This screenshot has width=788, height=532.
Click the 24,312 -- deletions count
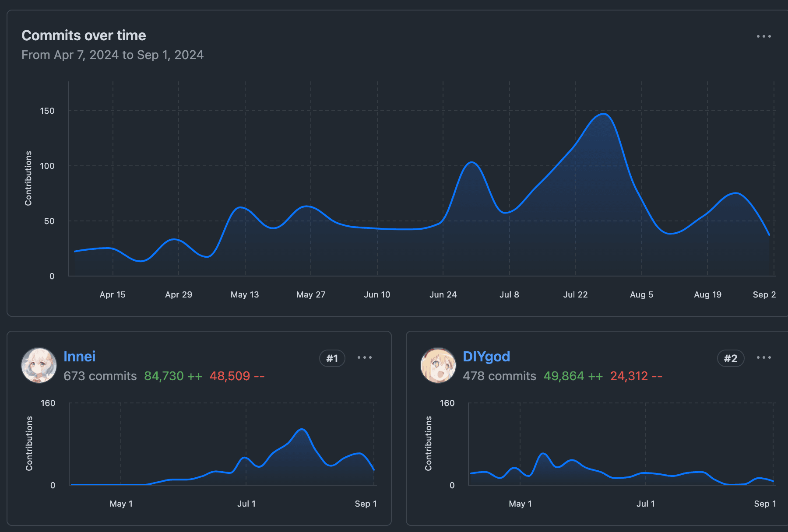tap(636, 376)
